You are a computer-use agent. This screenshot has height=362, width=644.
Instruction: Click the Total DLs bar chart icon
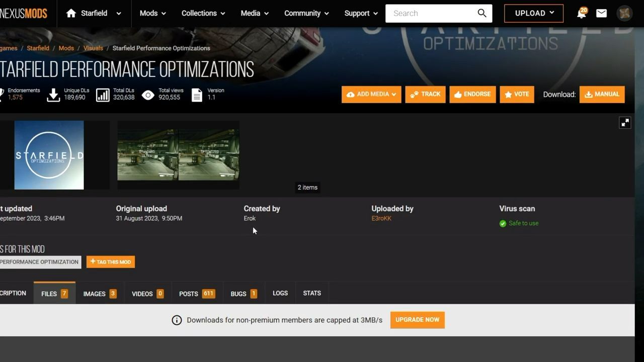pyautogui.click(x=103, y=95)
